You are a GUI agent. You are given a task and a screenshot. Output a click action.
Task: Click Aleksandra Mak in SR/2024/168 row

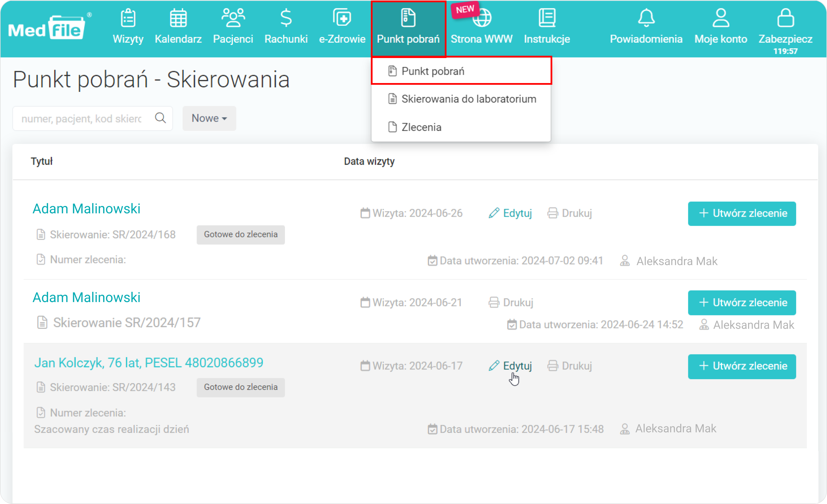pos(677,261)
